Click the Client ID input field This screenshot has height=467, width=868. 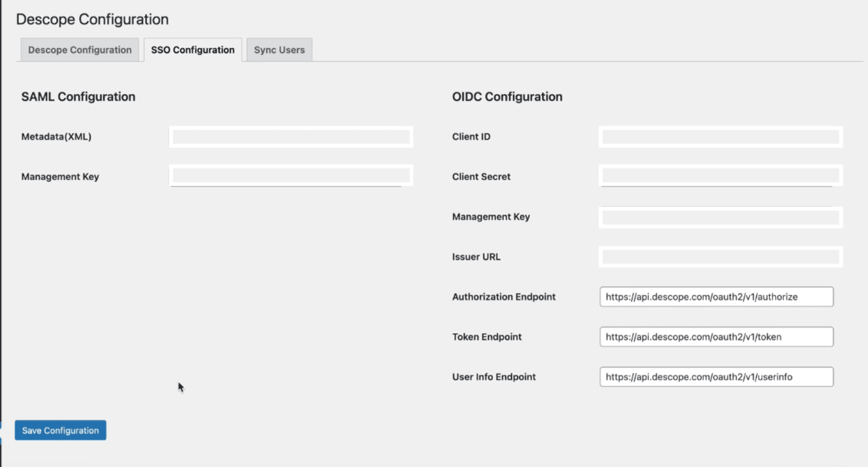719,136
